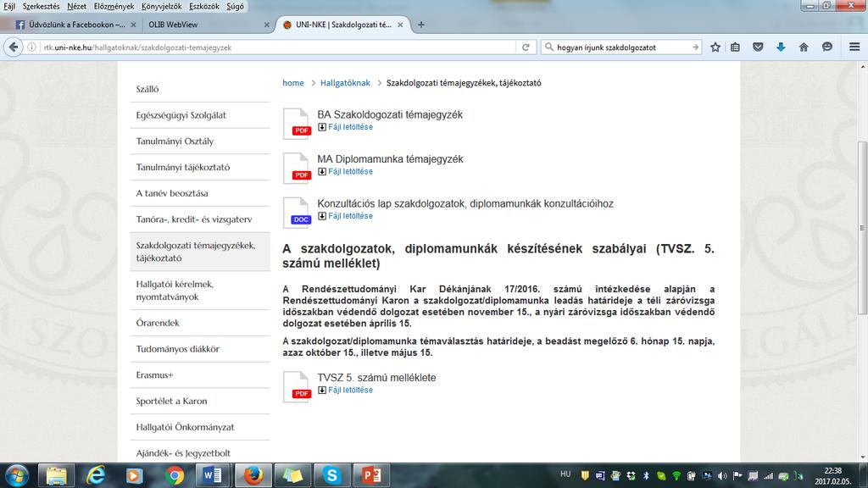Open Tanóra-, kredit- és vizsgaterv sidebar item

point(200,219)
